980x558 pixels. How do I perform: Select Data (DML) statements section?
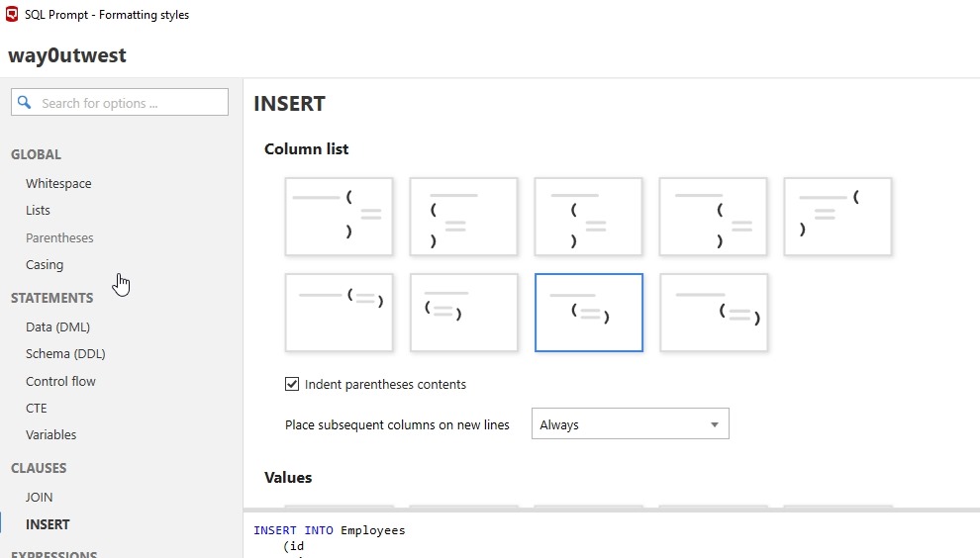[x=57, y=326]
